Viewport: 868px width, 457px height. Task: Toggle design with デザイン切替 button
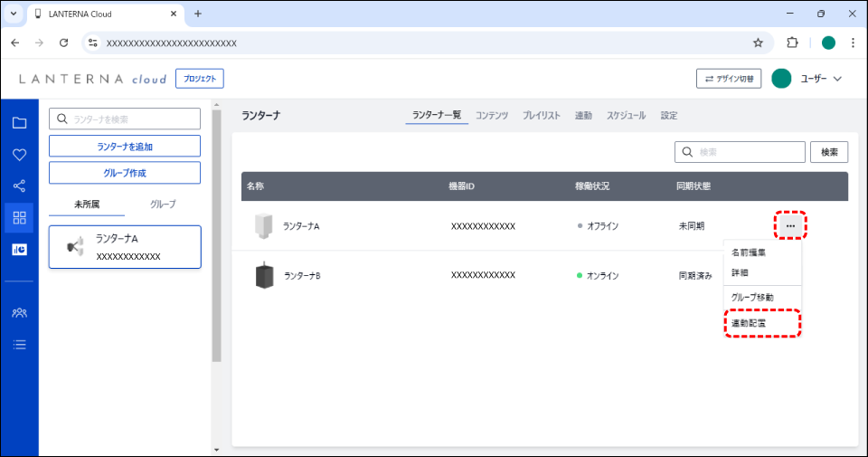tap(729, 79)
